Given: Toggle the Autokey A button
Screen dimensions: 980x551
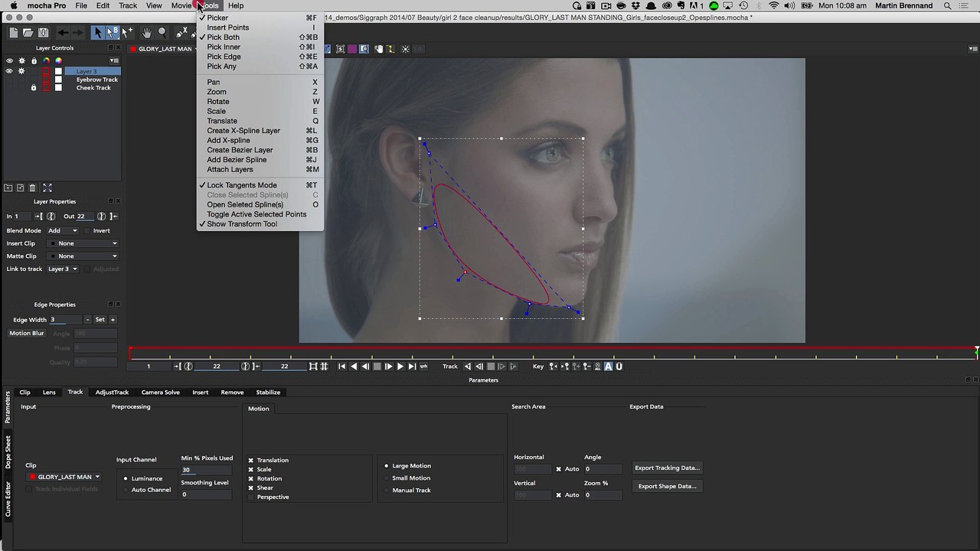Looking at the screenshot, I should 609,367.
